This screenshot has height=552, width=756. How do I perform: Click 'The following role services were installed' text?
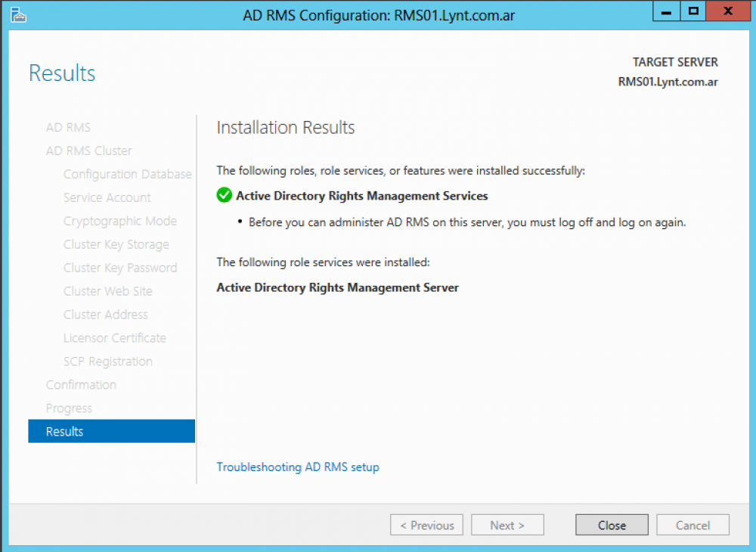pos(323,262)
